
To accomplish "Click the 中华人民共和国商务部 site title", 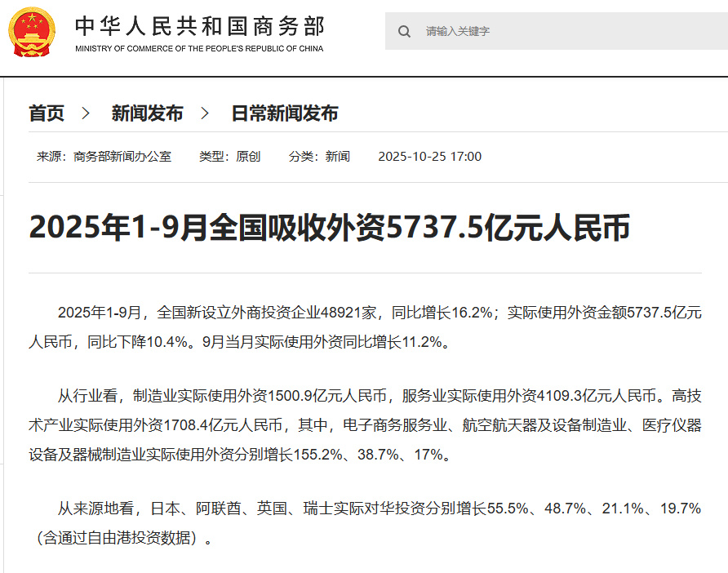I will (200, 26).
